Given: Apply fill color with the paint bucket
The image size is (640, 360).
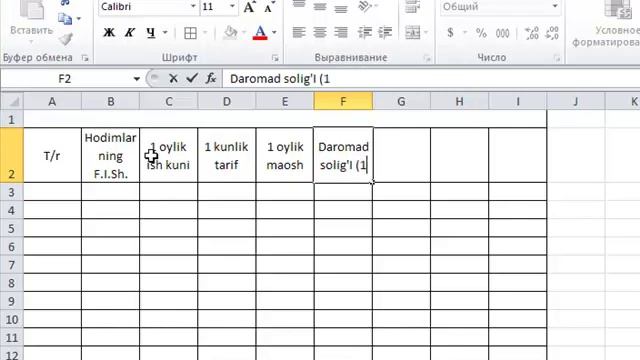Looking at the screenshot, I should point(231,33).
